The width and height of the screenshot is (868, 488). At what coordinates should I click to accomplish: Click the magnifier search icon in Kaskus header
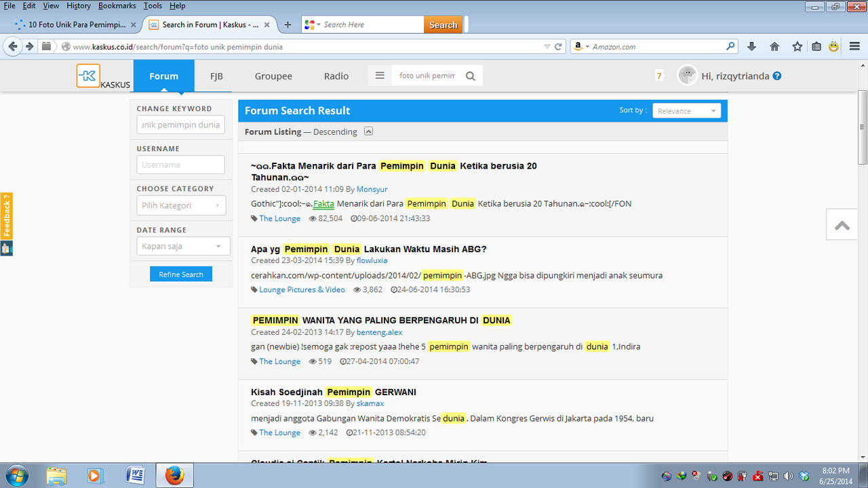(x=471, y=76)
